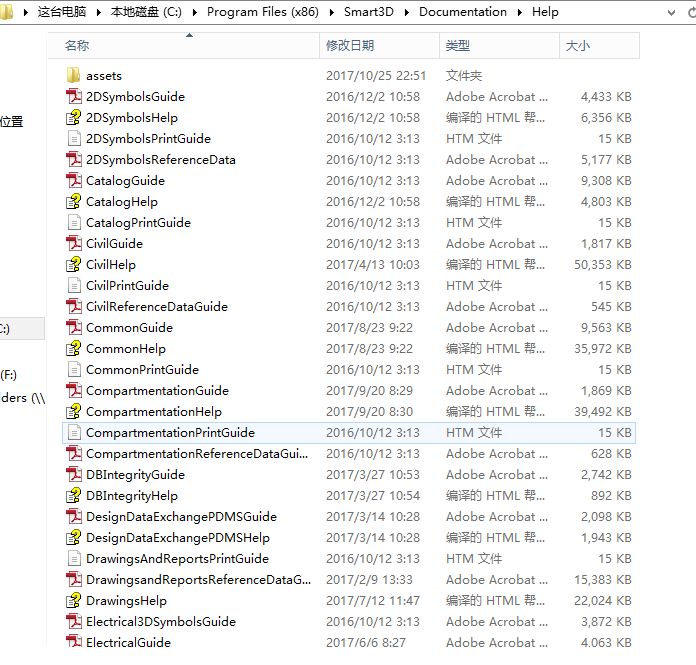The height and width of the screenshot is (665, 696).
Task: Click the 文件夹 type cell for assets
Action: (x=464, y=76)
